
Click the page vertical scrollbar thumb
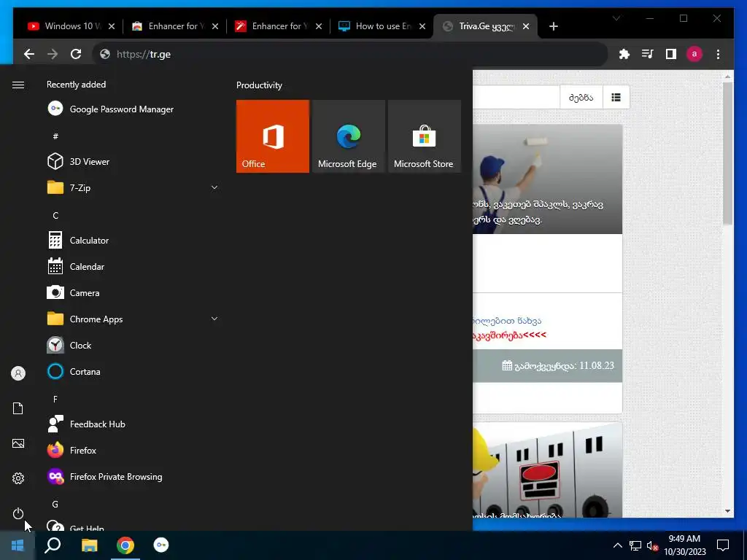click(727, 153)
